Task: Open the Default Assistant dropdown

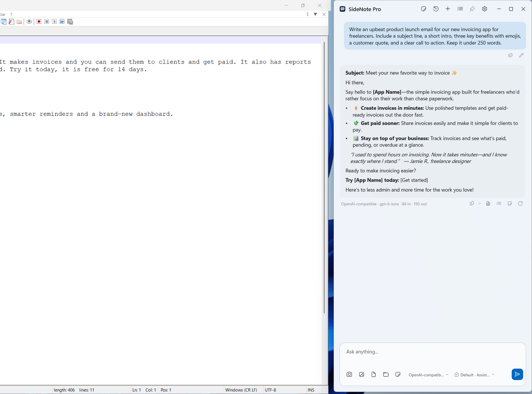Action: pos(474,375)
